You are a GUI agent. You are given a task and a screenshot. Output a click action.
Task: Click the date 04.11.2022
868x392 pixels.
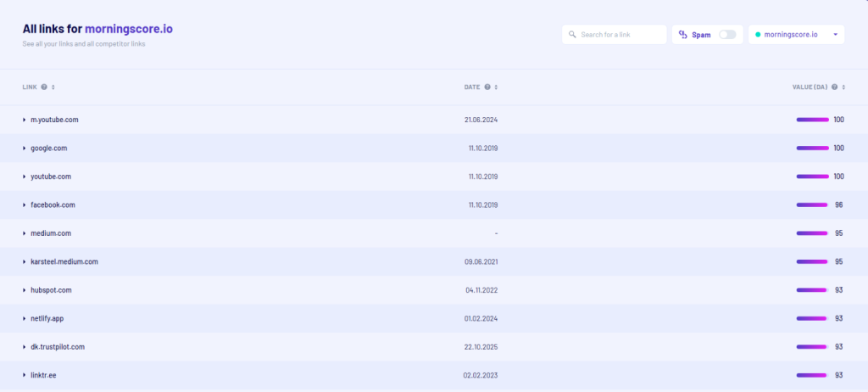click(x=481, y=290)
